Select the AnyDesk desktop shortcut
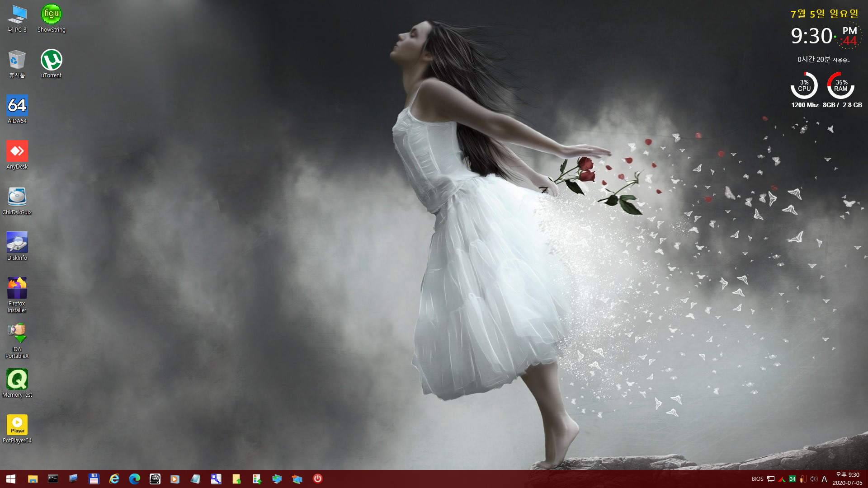Viewport: 868px width, 488px height. tap(17, 155)
